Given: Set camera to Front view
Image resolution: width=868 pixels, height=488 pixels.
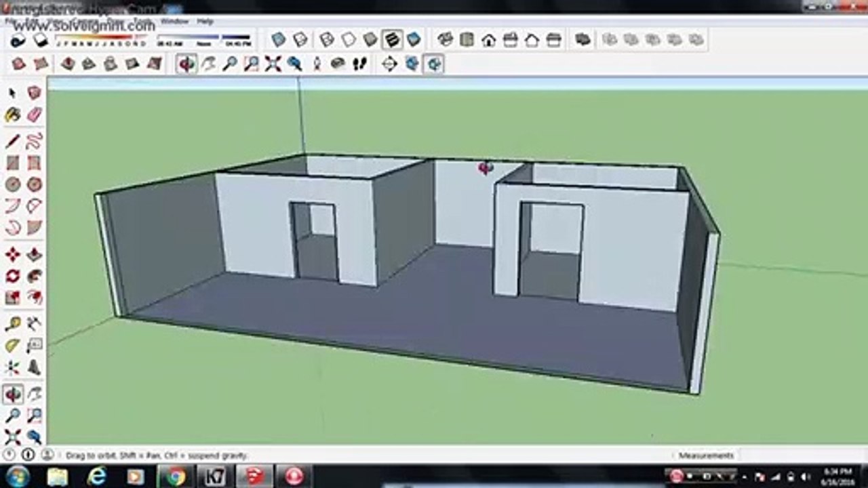Looking at the screenshot, I should coord(488,40).
